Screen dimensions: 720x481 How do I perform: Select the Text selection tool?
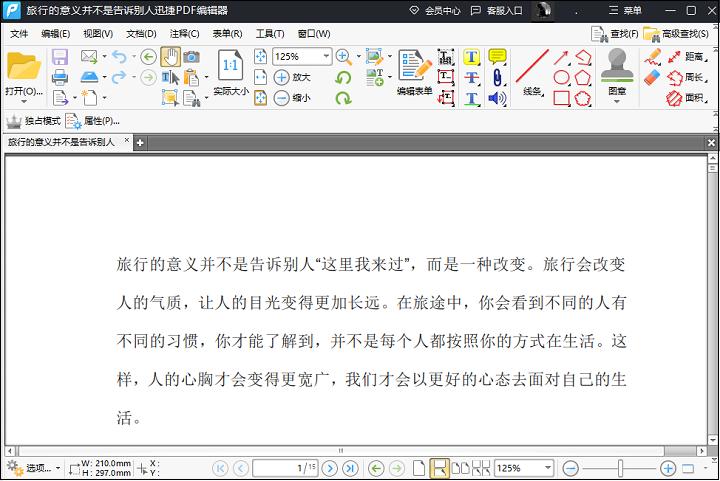pyautogui.click(x=170, y=77)
